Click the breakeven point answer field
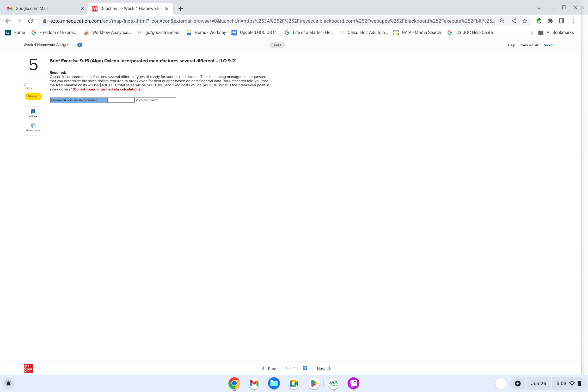This screenshot has height=392, width=588. coord(121,100)
